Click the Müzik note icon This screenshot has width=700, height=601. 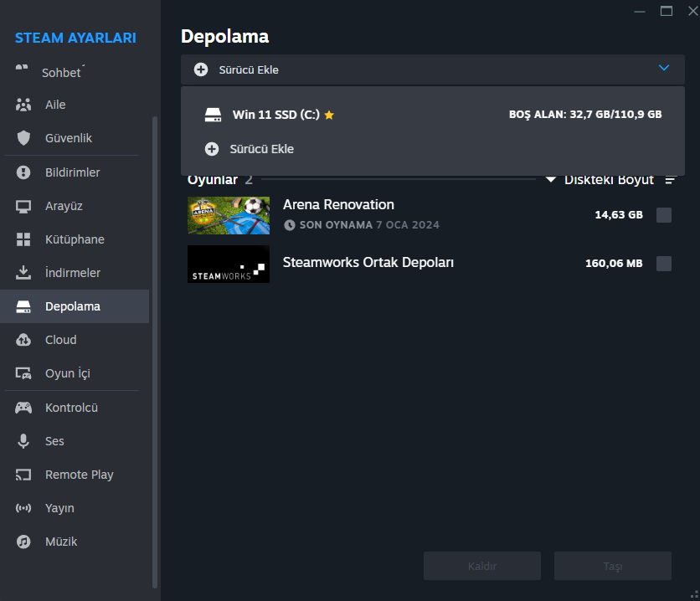23,542
